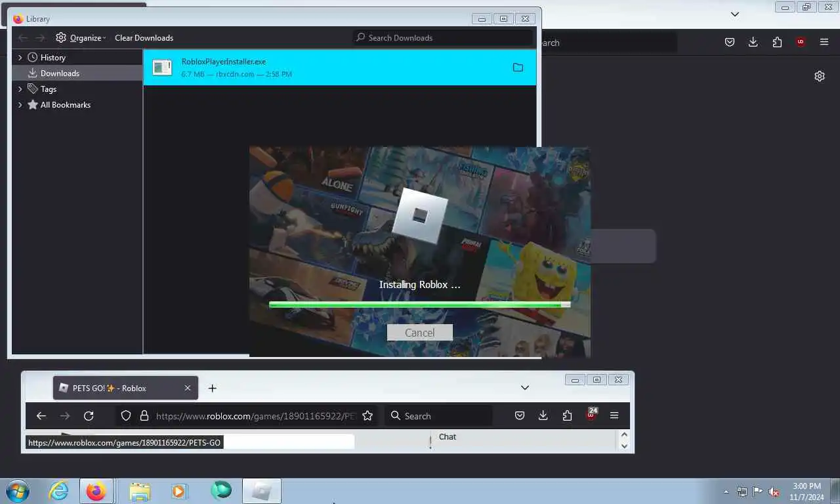Click uBlock Origin in background Firefox window
Screen dimensions: 840x504
click(x=801, y=42)
